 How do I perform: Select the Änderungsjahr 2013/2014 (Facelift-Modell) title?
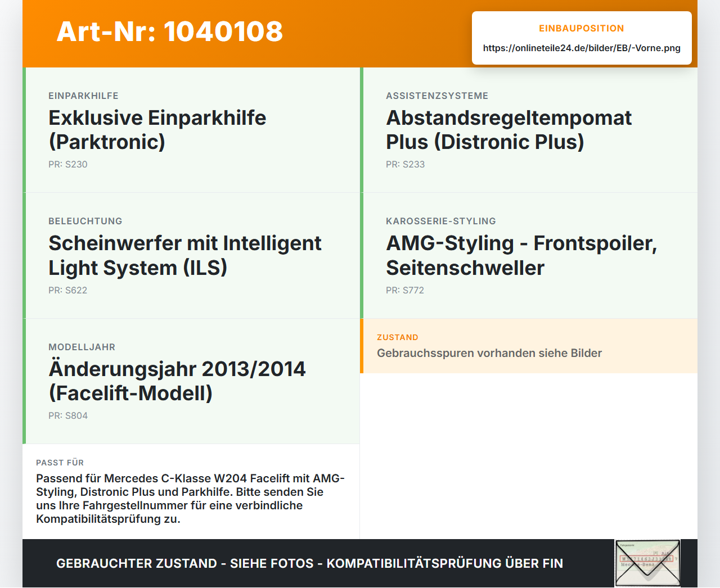[177, 381]
